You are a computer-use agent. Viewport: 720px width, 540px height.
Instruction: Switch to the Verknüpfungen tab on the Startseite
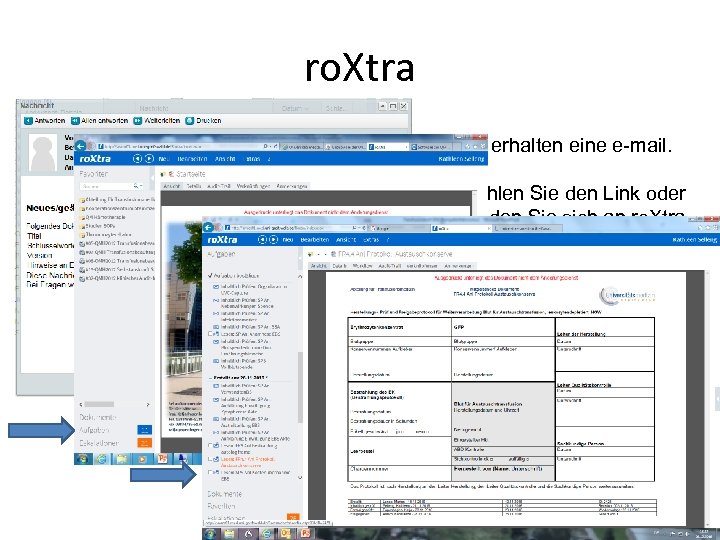pos(253,186)
